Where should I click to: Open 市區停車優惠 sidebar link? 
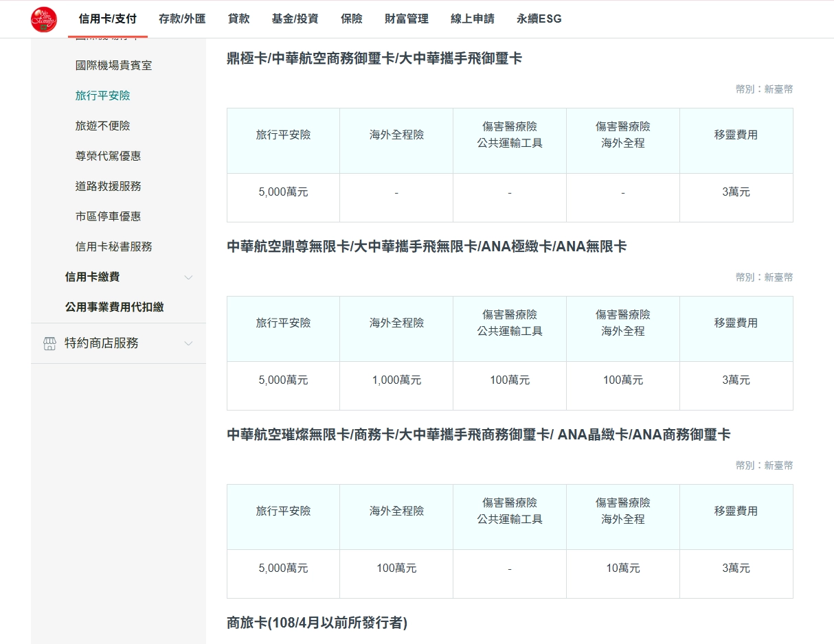pos(108,216)
